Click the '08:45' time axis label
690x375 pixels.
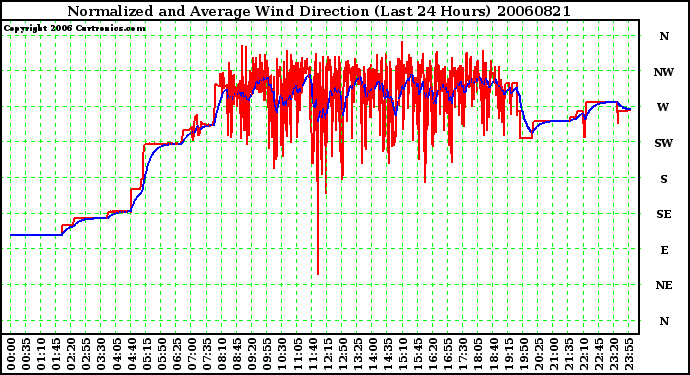click(x=237, y=354)
